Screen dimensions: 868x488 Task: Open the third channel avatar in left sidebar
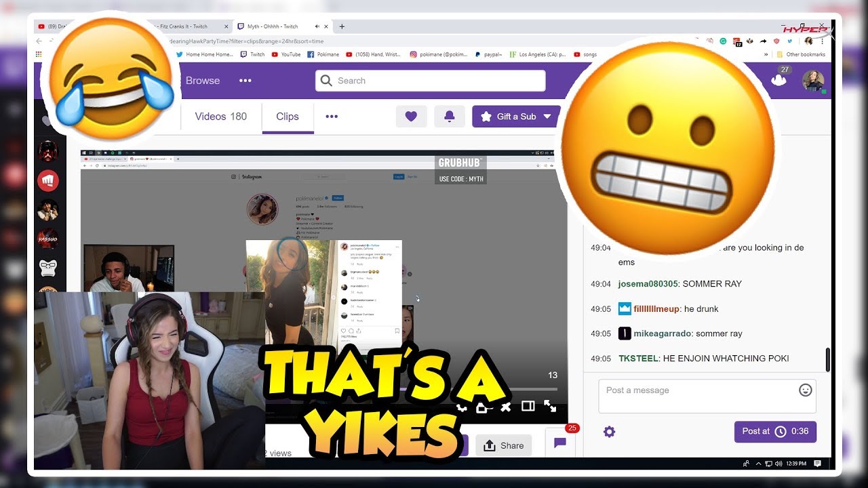(x=48, y=210)
